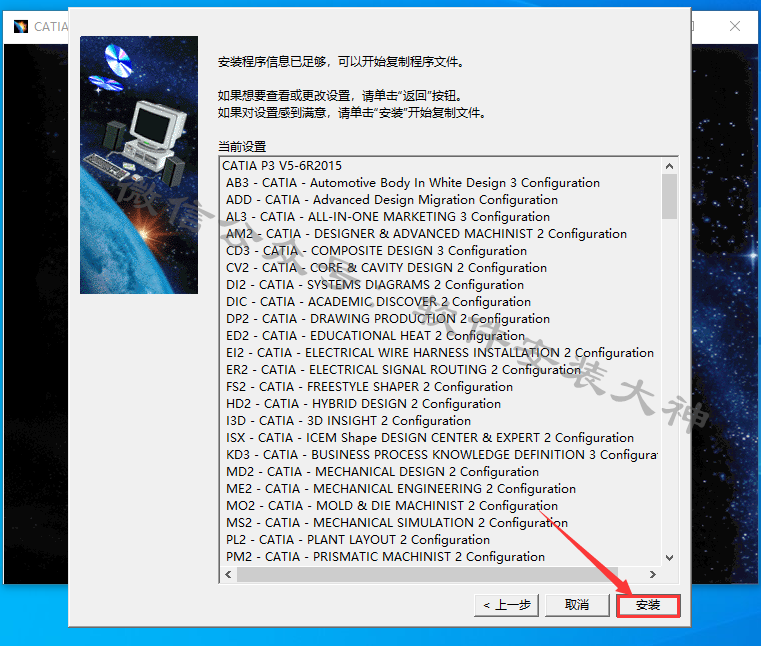Select the EI2 ELECTRICAL WIRE HARNESS INSTALLATION line
The width and height of the screenshot is (761, 646).
click(440, 353)
